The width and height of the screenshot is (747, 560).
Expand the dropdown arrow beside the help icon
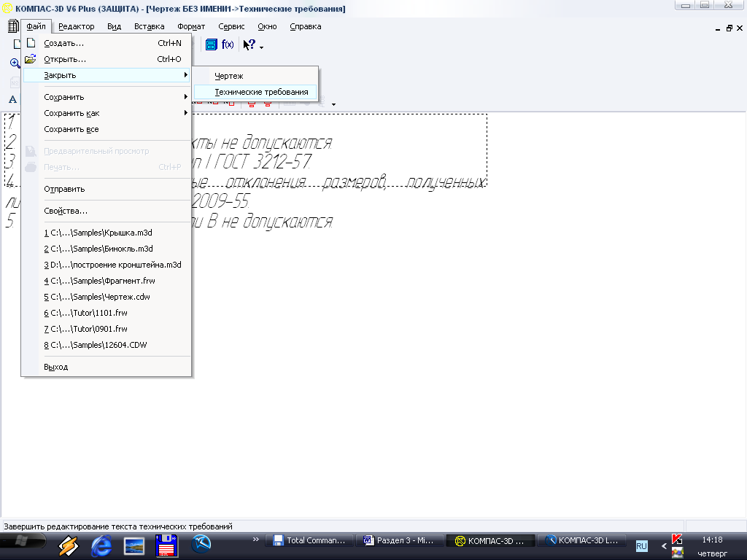261,47
